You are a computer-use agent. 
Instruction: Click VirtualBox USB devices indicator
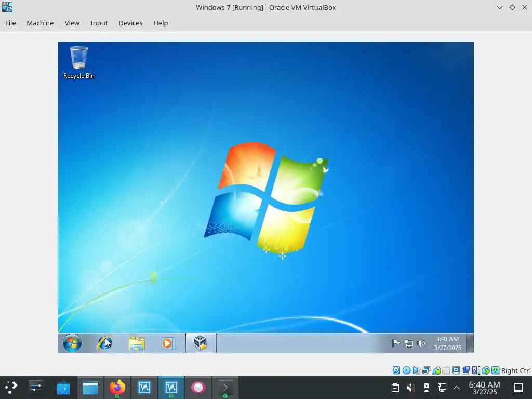click(x=436, y=370)
